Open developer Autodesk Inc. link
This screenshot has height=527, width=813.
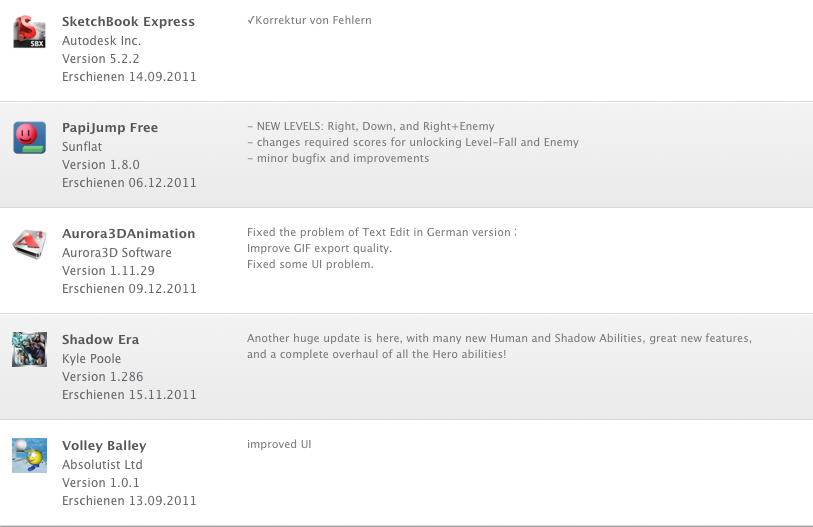(102, 40)
